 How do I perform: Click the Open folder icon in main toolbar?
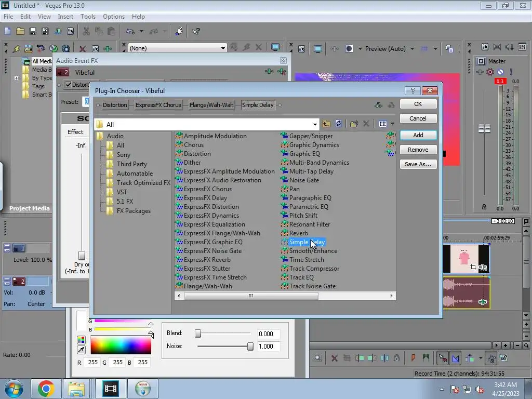coord(20,31)
